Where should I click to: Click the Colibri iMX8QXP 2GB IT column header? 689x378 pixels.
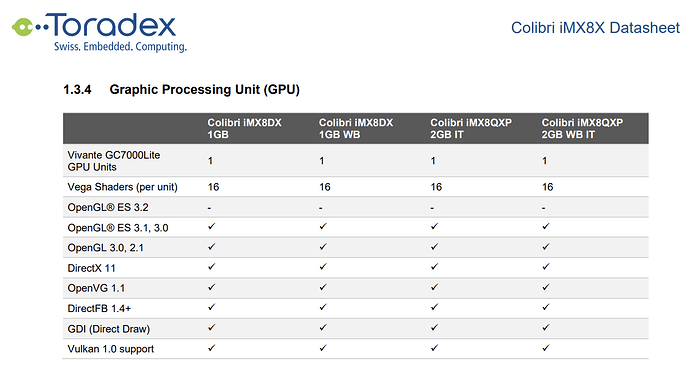click(x=471, y=128)
